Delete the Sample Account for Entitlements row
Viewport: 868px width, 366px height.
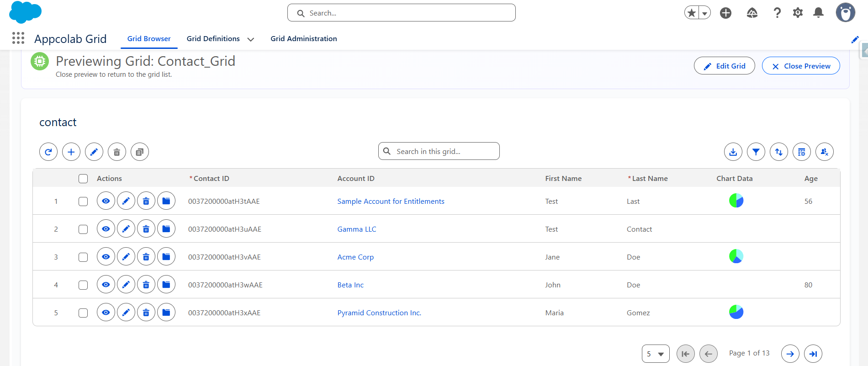(x=146, y=201)
